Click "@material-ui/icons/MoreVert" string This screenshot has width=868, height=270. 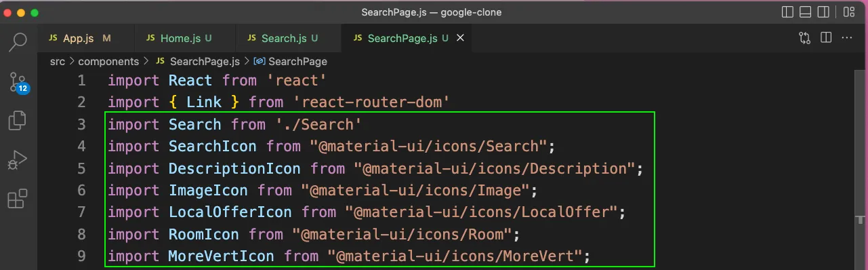(x=455, y=256)
